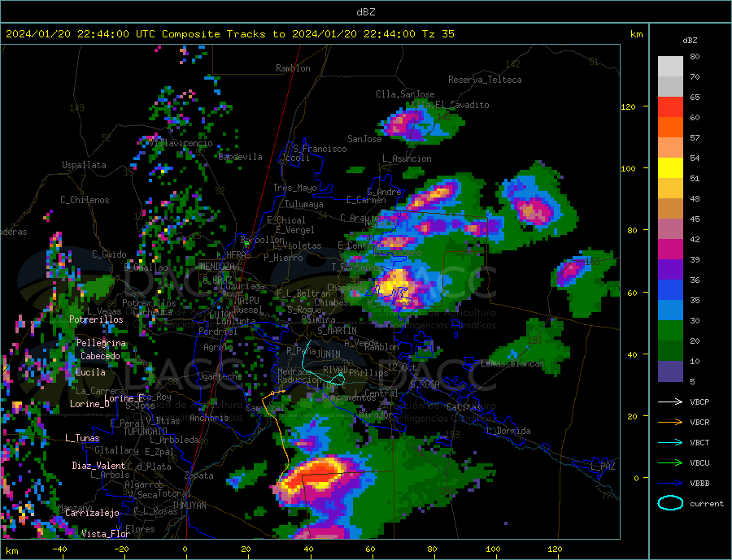Click the JUNIN label
The image size is (732, 560).
pos(329,354)
